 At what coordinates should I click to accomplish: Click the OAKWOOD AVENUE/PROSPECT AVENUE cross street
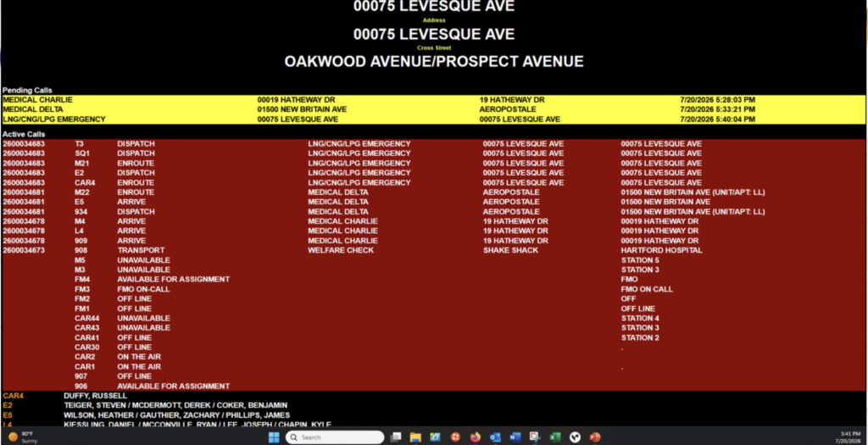pos(434,61)
